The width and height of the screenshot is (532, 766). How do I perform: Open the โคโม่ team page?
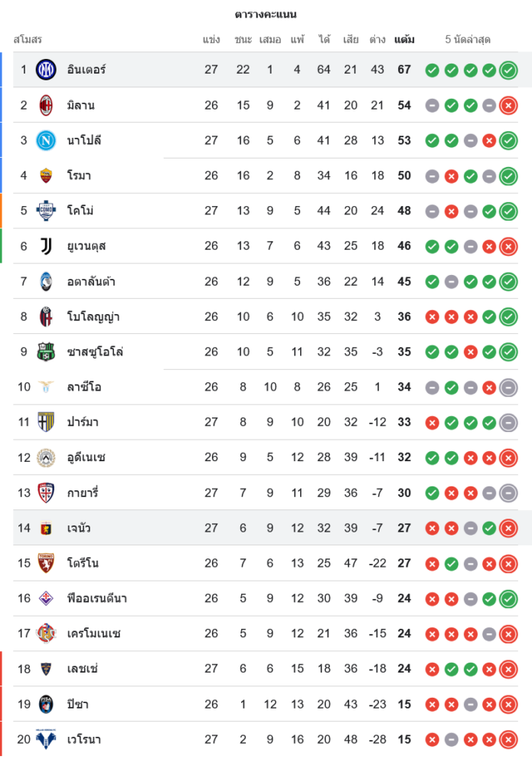(80, 211)
